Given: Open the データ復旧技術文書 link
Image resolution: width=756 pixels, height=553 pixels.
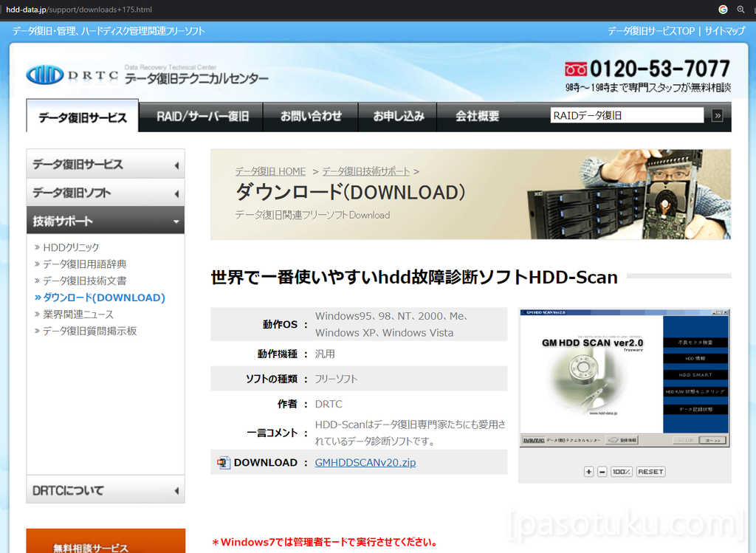Looking at the screenshot, I should (x=84, y=281).
